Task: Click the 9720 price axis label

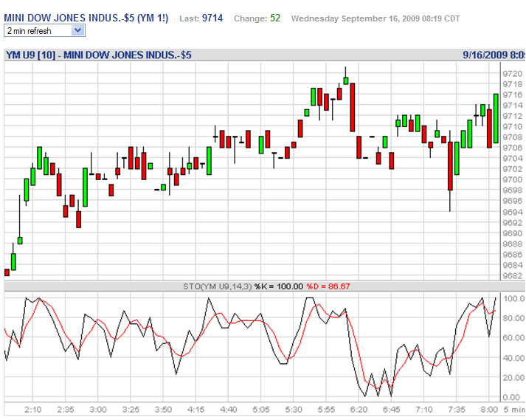Action: coord(512,74)
